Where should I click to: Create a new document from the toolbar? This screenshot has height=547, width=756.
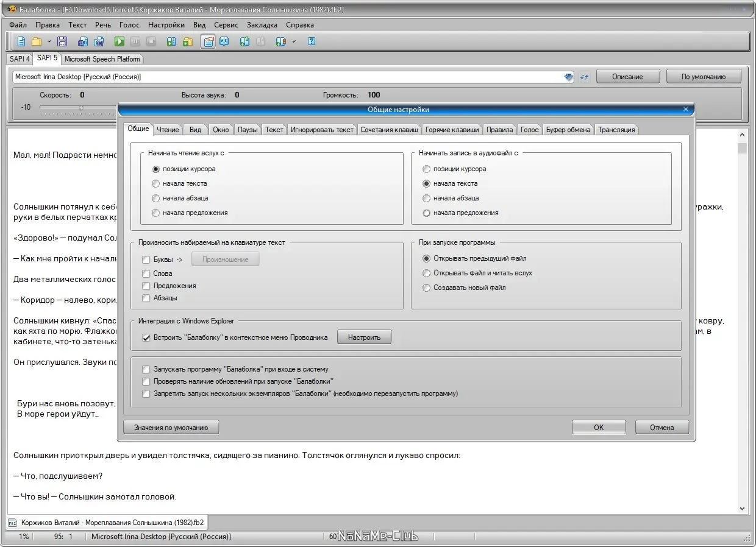coord(21,41)
